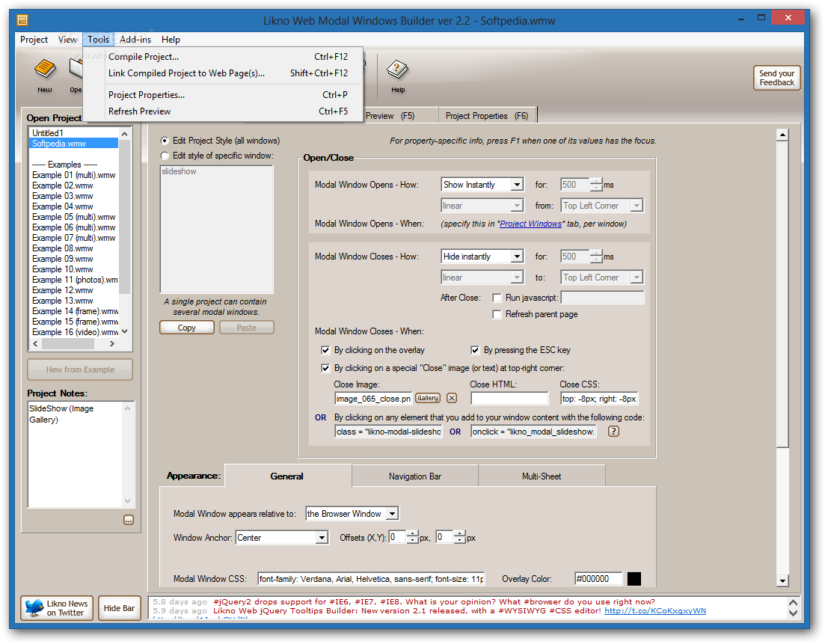Follow the Project Windows link
This screenshot has width=825, height=644.
tap(530, 224)
